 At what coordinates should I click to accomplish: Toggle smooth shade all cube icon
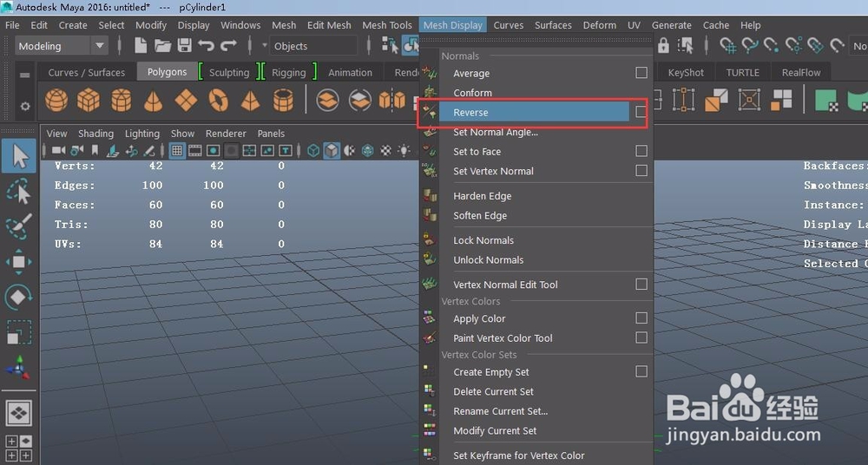(332, 150)
